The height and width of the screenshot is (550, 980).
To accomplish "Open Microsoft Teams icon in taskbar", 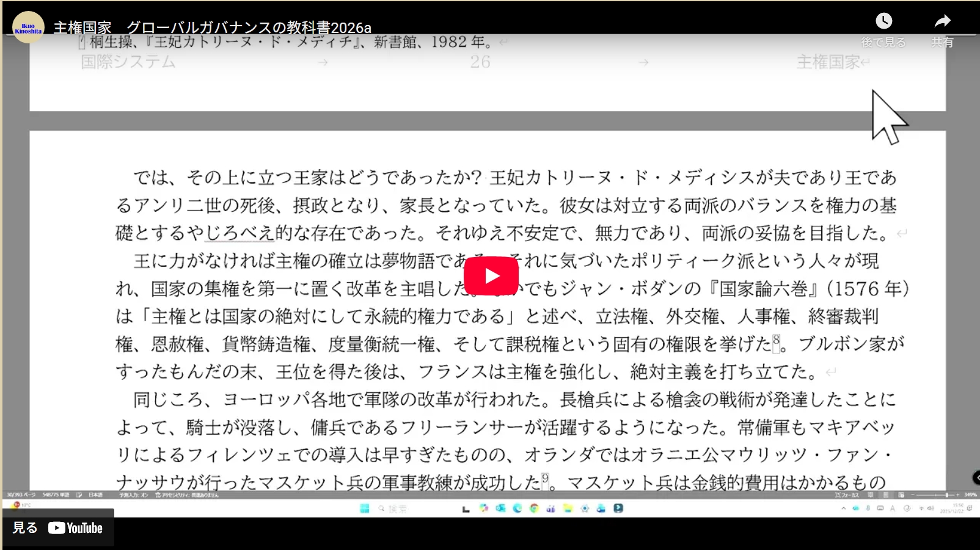I will [550, 508].
